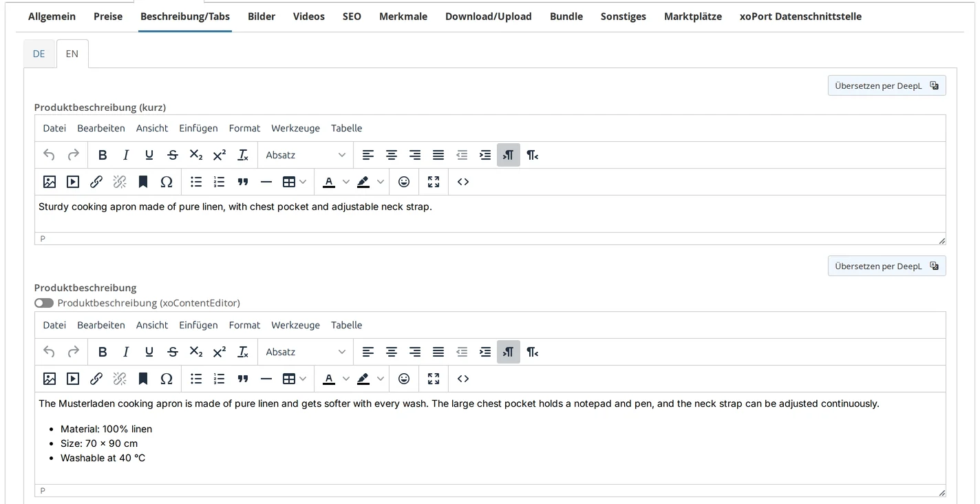This screenshot has height=504, width=980.
Task: Toggle right-to-left direction in short description editor
Action: point(532,155)
